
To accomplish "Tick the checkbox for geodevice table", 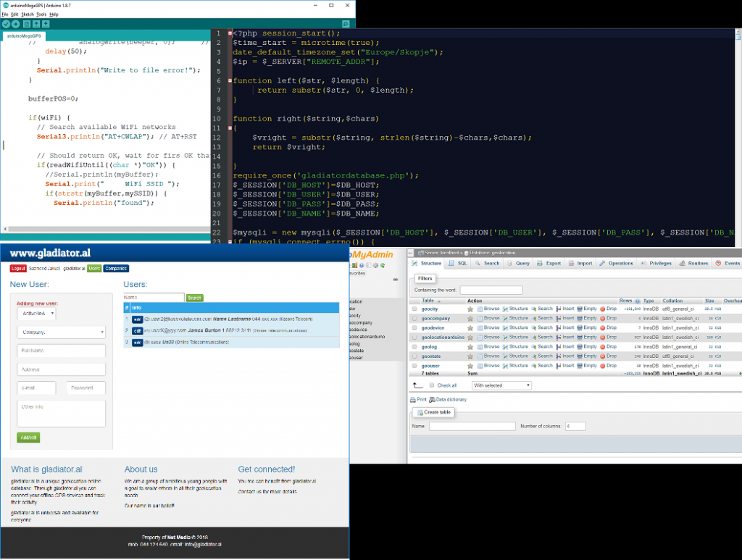I will coord(414,327).
